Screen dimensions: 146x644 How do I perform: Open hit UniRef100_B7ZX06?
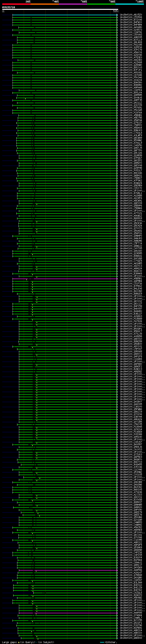coord(131,20)
